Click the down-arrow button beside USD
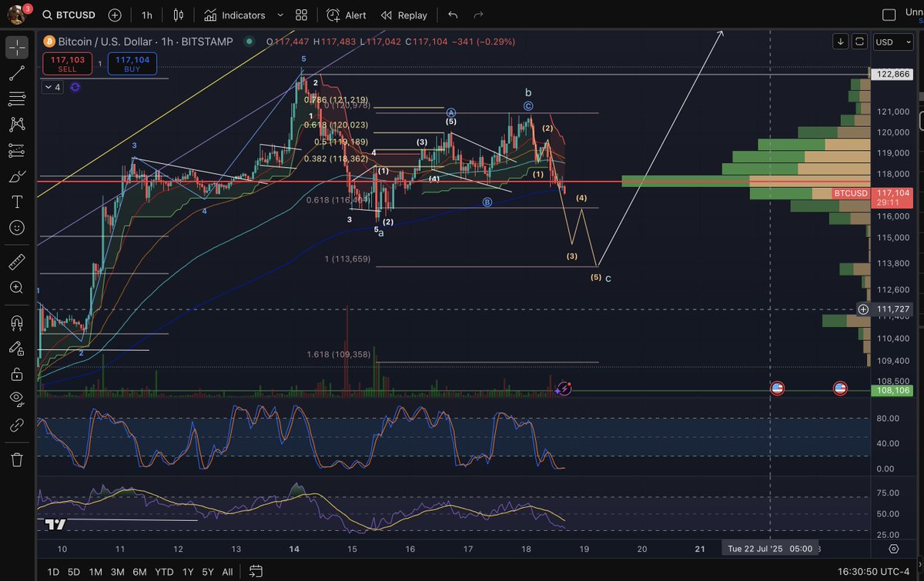 coord(842,42)
